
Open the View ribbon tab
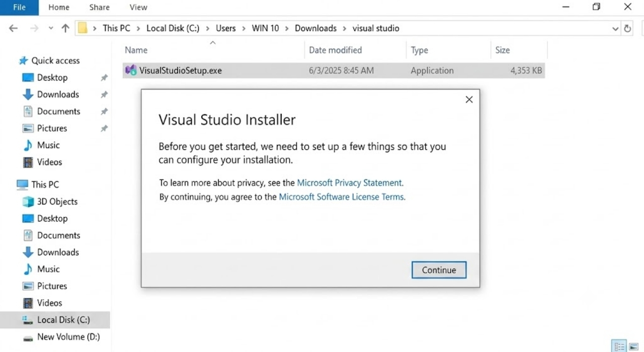pyautogui.click(x=138, y=7)
